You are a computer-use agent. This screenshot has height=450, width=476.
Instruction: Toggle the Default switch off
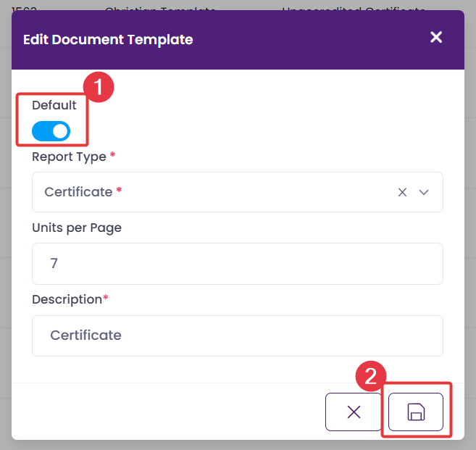[x=51, y=130]
